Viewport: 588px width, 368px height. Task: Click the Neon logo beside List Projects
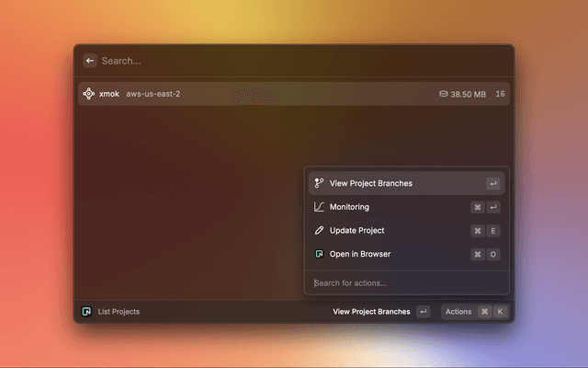[86, 312]
